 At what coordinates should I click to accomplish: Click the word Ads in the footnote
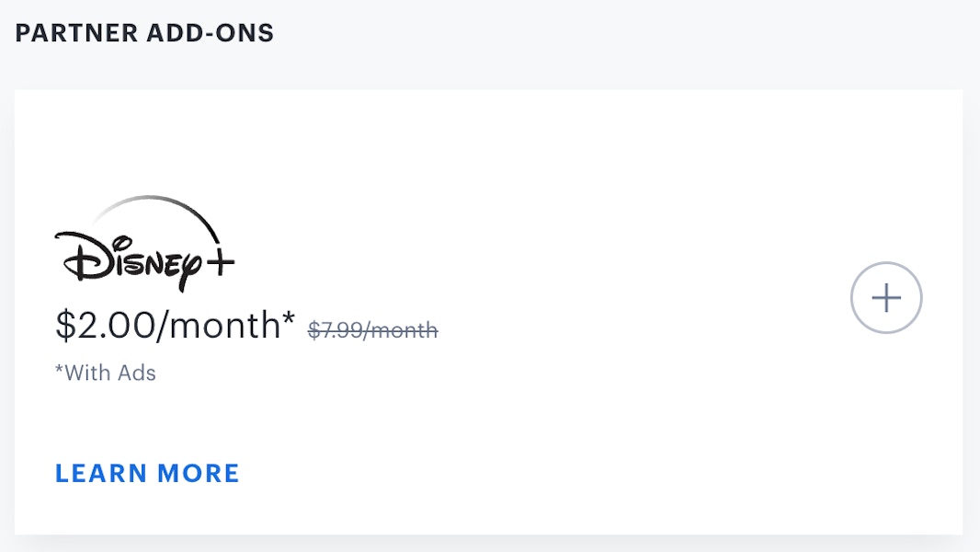pos(137,373)
